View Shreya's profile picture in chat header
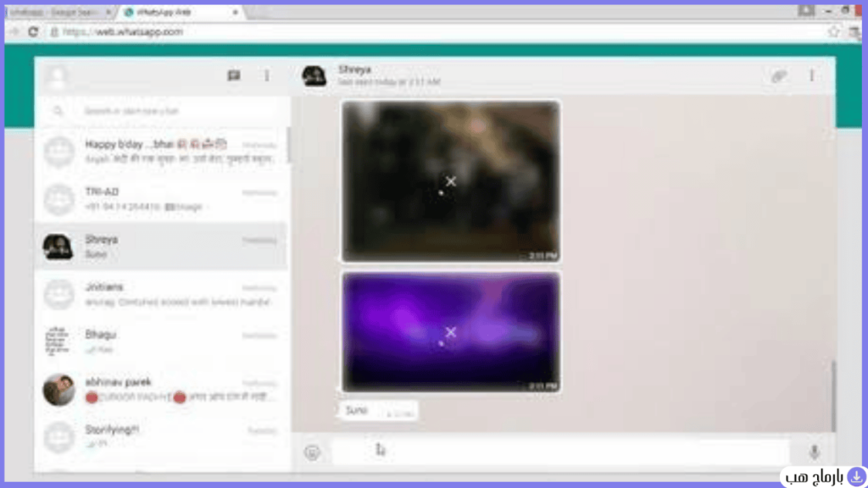Viewport: 868px width, 488px height. click(x=314, y=75)
